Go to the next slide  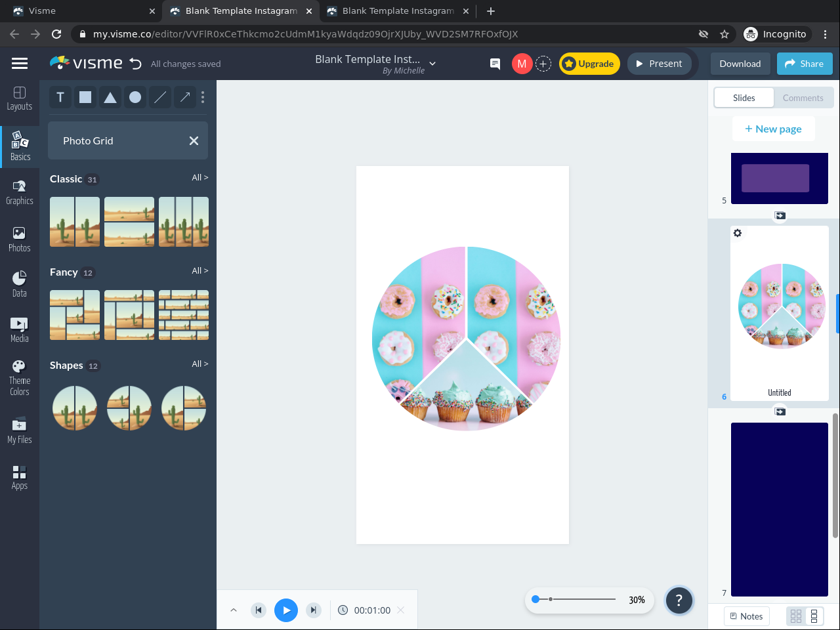coord(314,610)
